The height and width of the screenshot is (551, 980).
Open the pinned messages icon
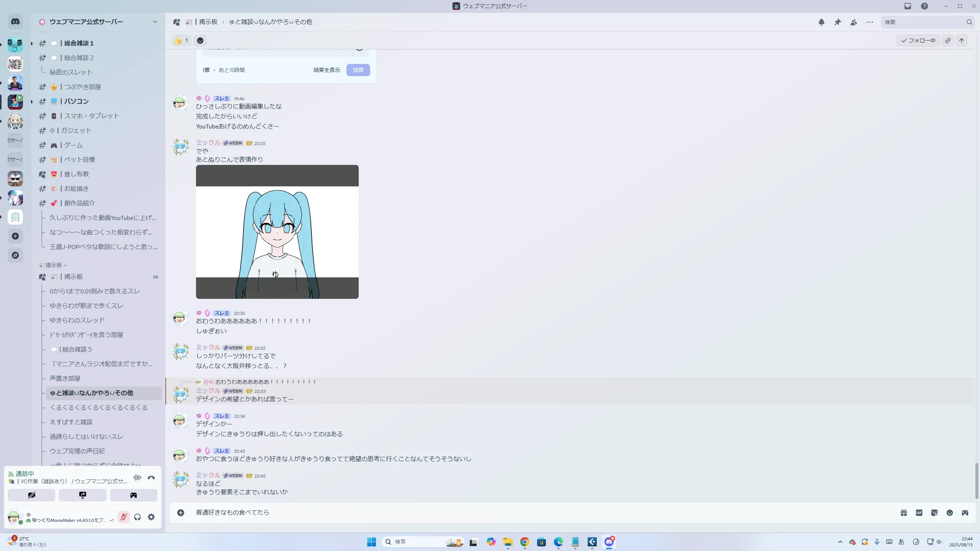[x=838, y=22]
